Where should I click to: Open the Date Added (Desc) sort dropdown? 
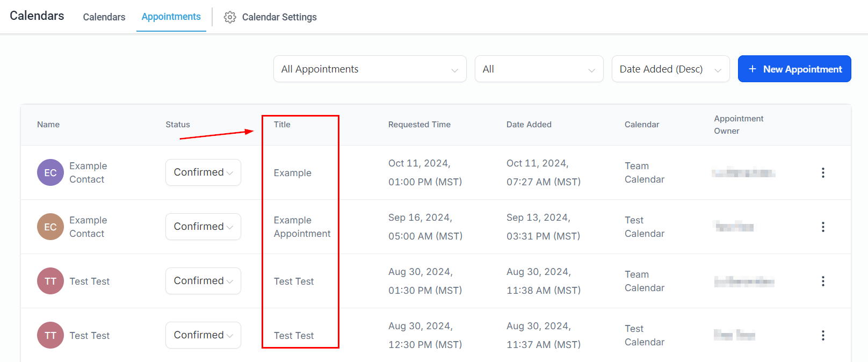pyautogui.click(x=670, y=69)
